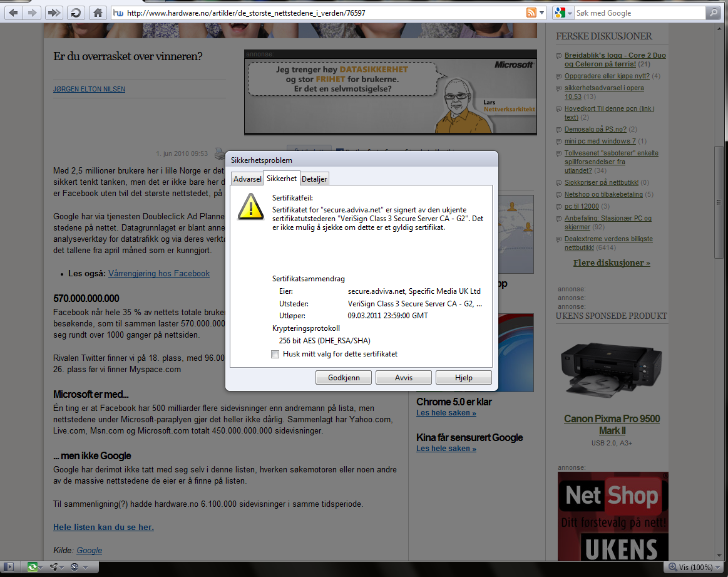The image size is (728, 577).
Task: Click the URL address field
Action: pos(325,13)
